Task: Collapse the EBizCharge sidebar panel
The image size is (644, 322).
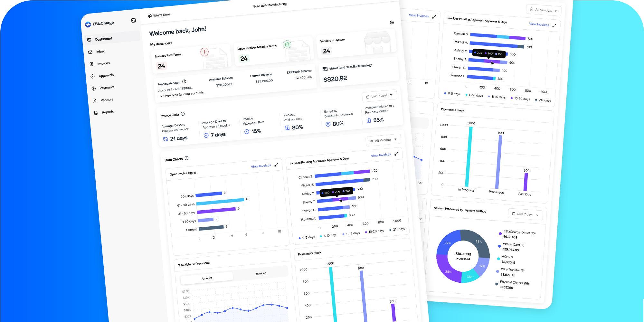Action: (133, 20)
